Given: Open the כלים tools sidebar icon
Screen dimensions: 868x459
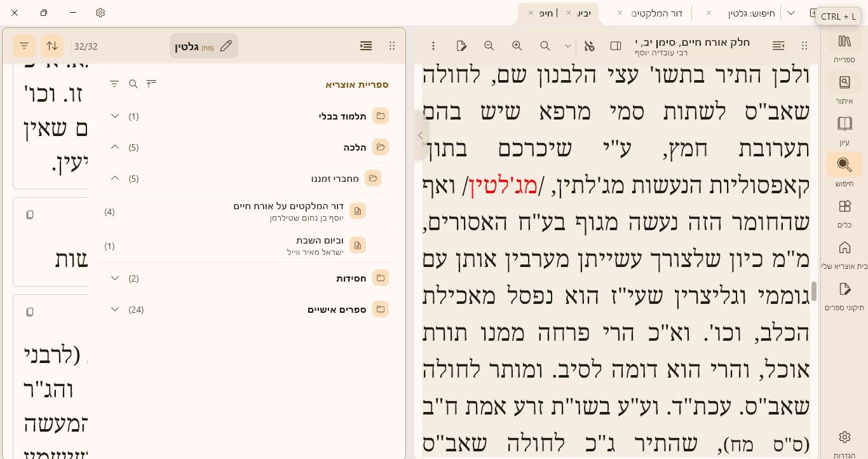Looking at the screenshot, I should [x=844, y=212].
